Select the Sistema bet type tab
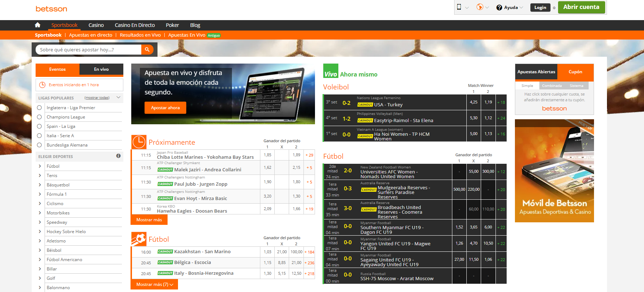Viewport: 644px width, 292px height. point(576,85)
